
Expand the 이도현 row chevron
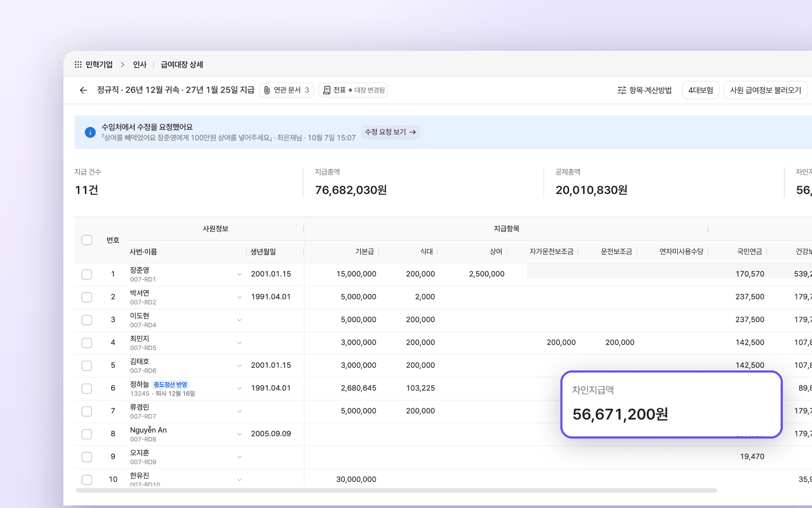coord(239,320)
